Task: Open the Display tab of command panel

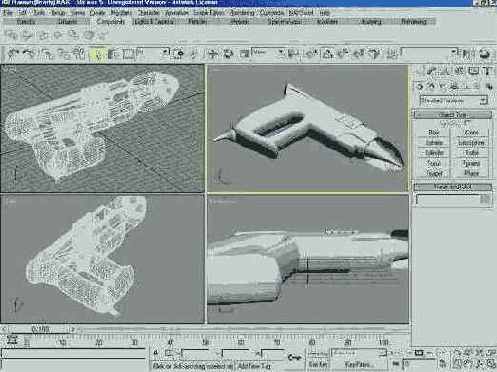Action: pyautogui.click(x=474, y=70)
